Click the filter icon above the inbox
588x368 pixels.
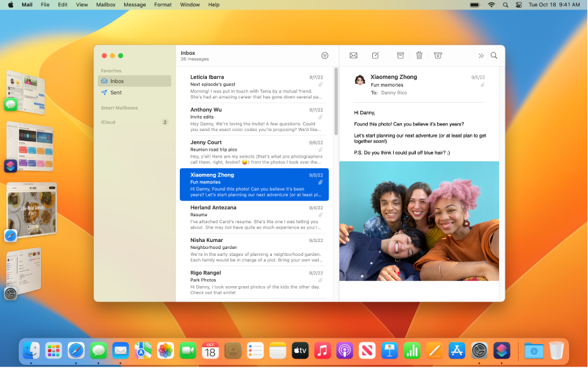click(x=324, y=55)
